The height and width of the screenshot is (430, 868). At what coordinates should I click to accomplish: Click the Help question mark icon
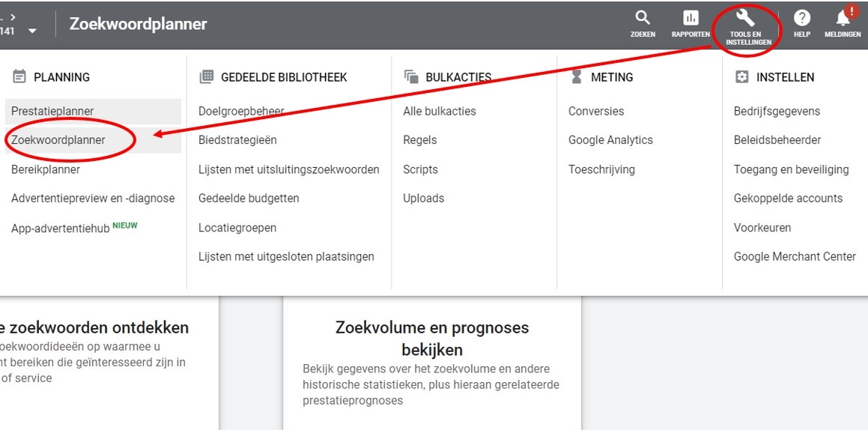click(x=801, y=18)
